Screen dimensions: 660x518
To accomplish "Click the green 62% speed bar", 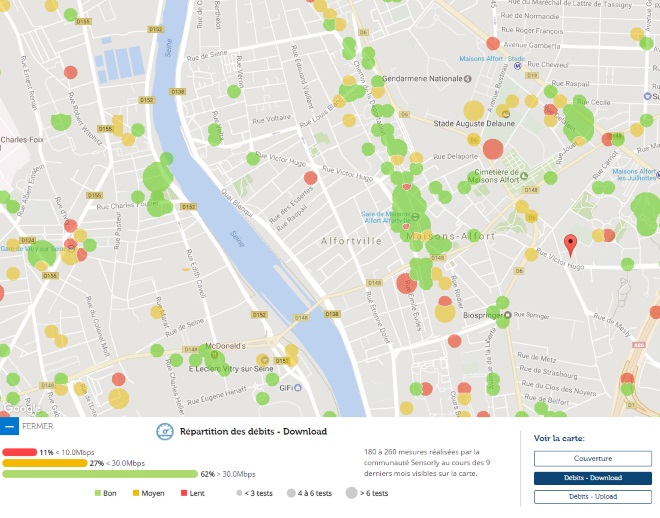I will (x=100, y=474).
